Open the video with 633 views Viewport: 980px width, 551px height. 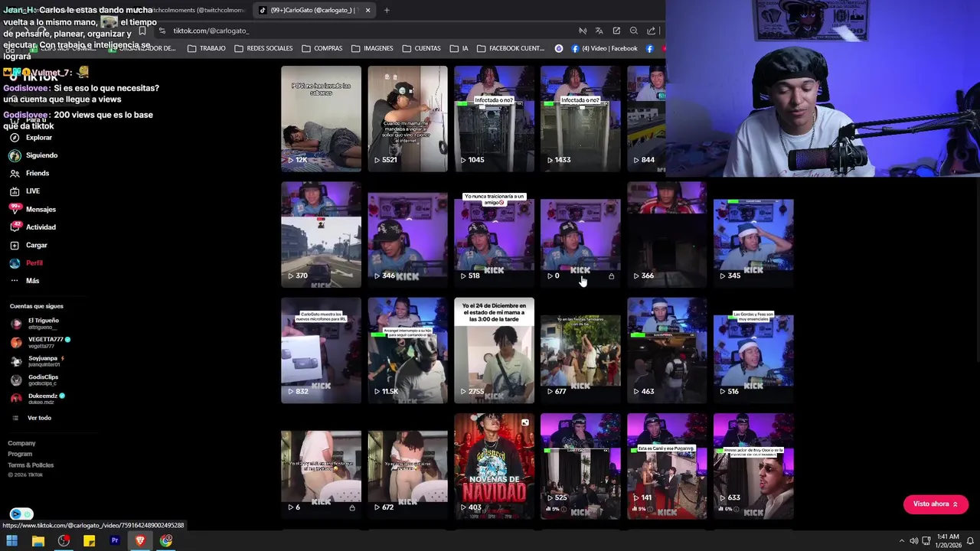pyautogui.click(x=753, y=467)
